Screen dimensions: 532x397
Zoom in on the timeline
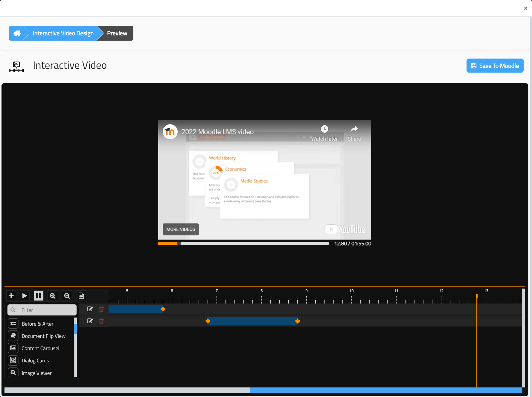click(x=53, y=295)
